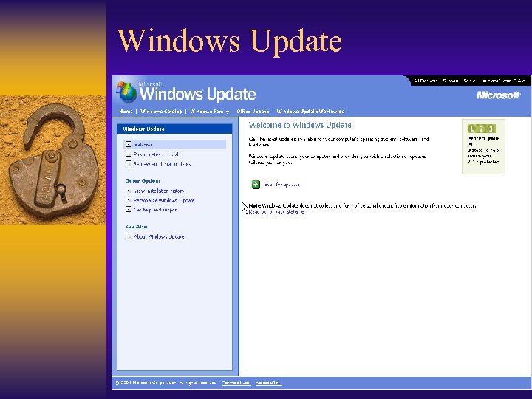Click the icon beside Personalize Windows Update
This screenshot has height=399, width=532.
click(x=128, y=200)
